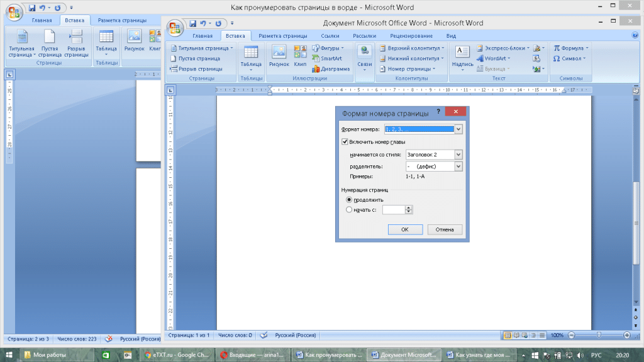Expand WordArt dropdown
644x362 pixels.
(x=509, y=58)
